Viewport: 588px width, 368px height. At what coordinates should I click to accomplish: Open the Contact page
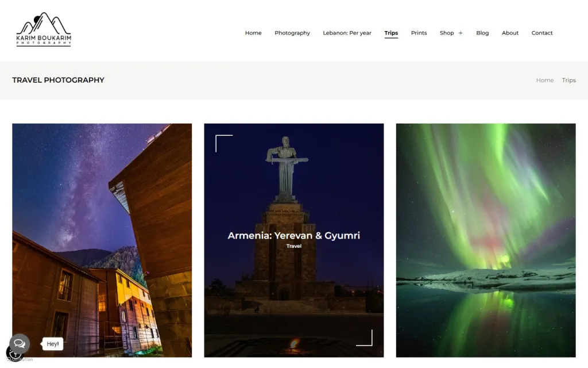(542, 33)
